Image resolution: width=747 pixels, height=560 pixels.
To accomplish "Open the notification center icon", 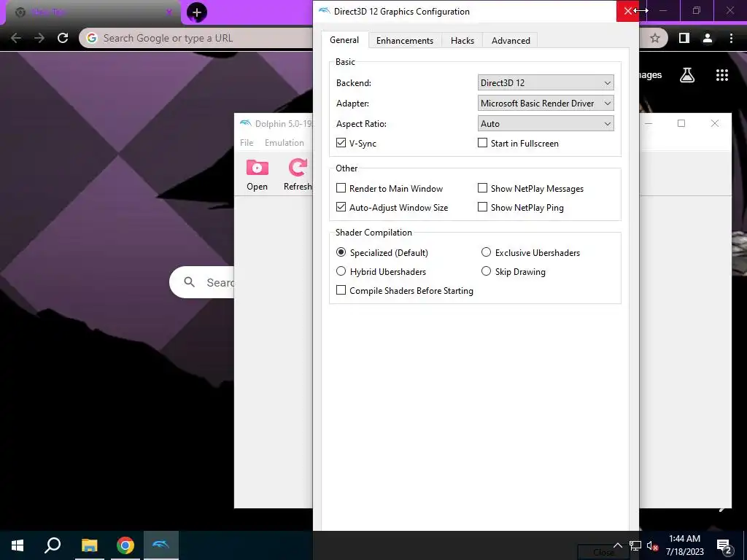I will coord(724,545).
